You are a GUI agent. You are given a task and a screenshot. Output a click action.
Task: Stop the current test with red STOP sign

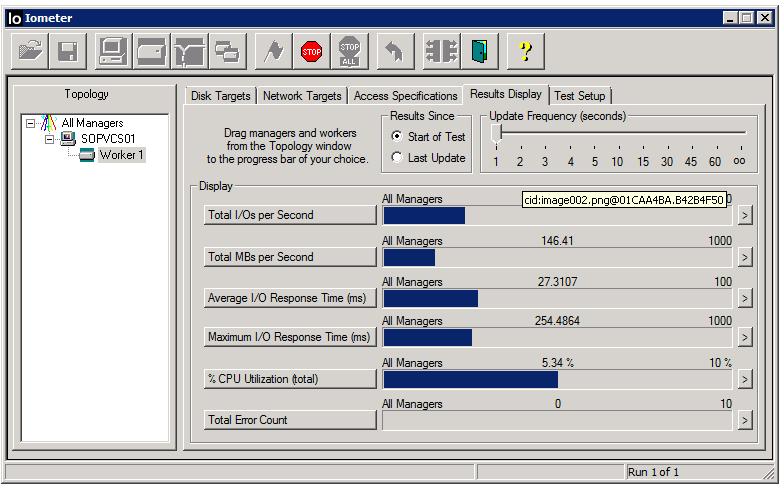tap(312, 51)
